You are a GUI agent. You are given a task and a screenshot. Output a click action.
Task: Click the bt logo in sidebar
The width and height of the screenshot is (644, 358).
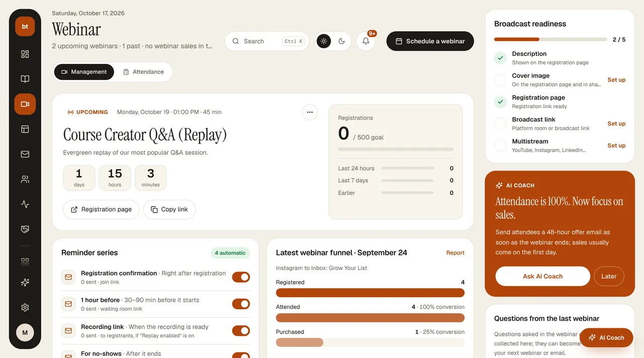tap(25, 27)
